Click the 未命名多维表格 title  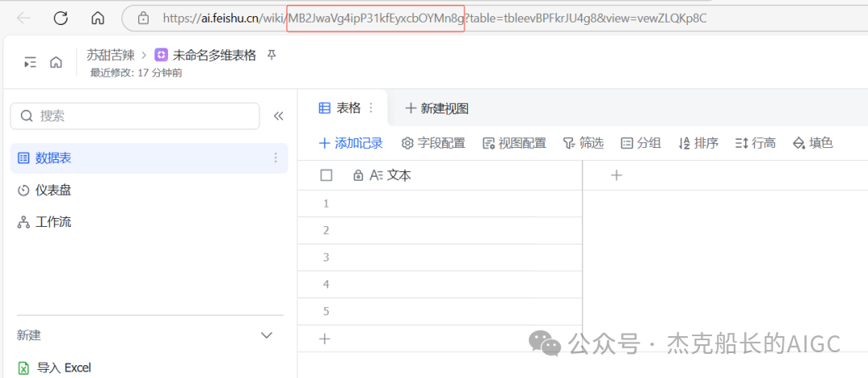(x=215, y=55)
